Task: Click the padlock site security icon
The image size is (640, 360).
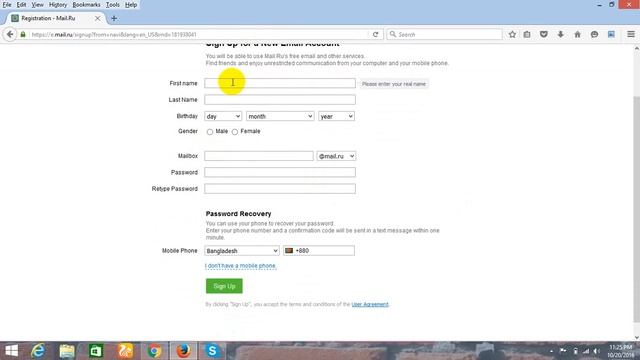Action: pyautogui.click(x=23, y=35)
